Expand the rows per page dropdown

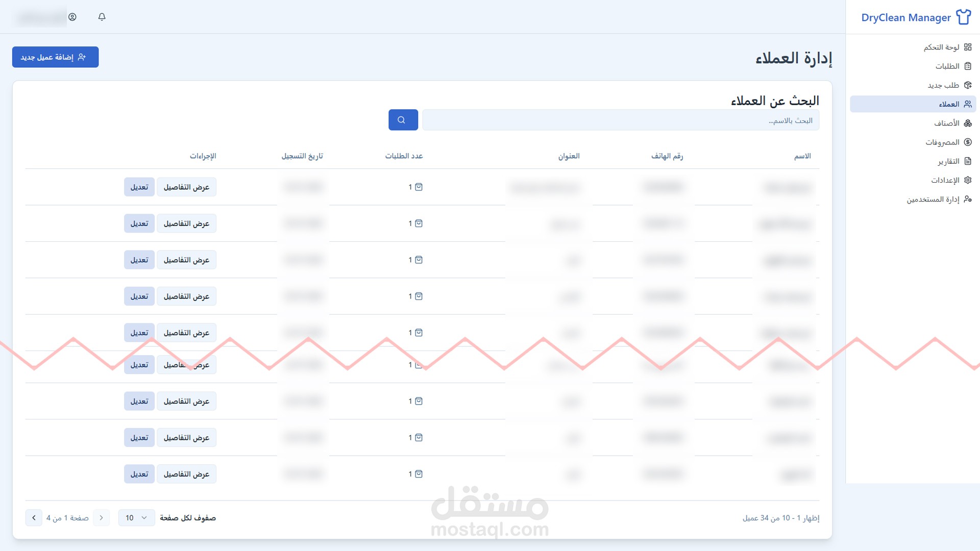pyautogui.click(x=136, y=518)
